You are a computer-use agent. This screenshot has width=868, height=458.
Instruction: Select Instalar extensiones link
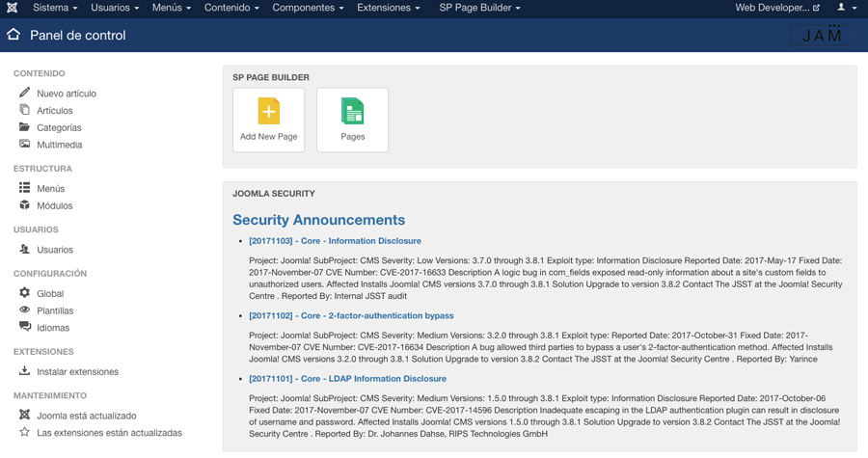tap(77, 372)
